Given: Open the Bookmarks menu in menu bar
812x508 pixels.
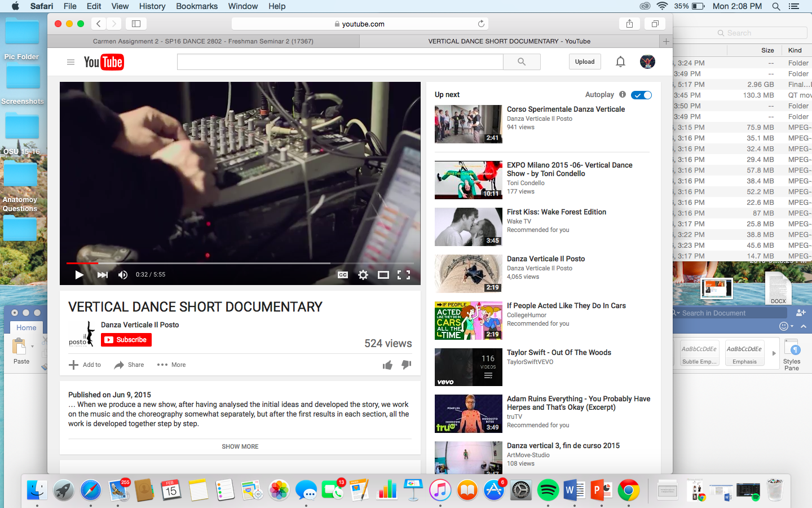Looking at the screenshot, I should [196, 6].
